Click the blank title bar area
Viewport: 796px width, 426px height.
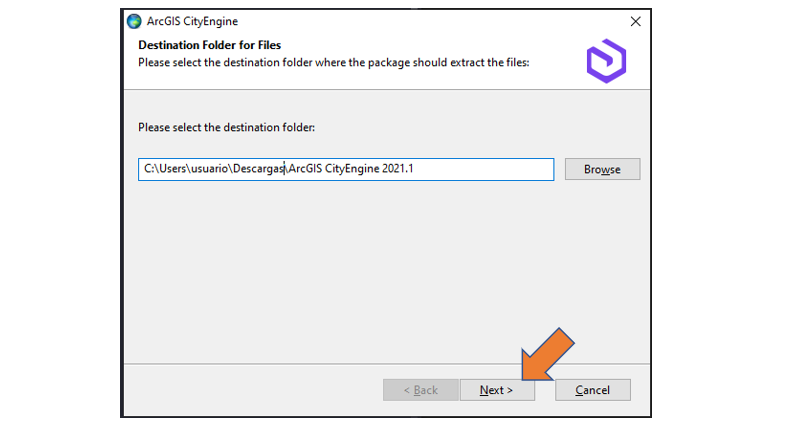coord(432,21)
